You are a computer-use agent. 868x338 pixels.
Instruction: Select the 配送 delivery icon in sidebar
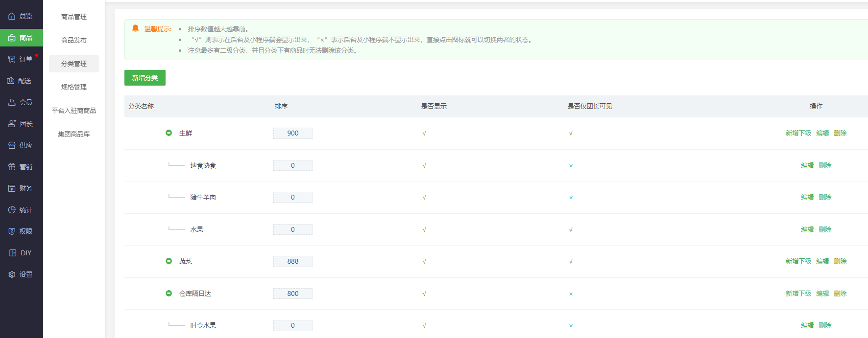click(10, 81)
